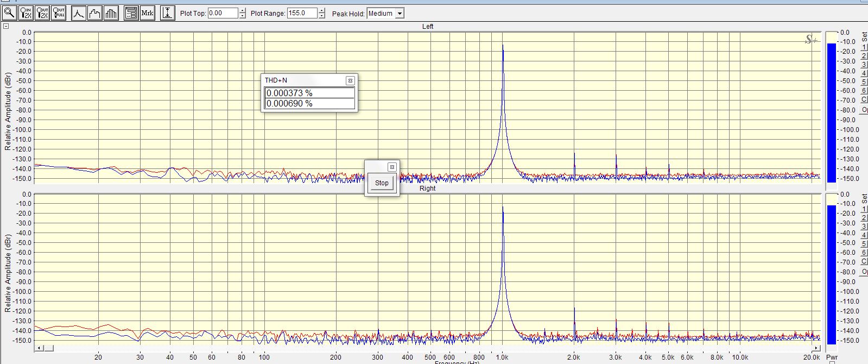This screenshot has width=868, height=364.
Task: Increase Plot Top with up arrow
Action: (242, 10)
